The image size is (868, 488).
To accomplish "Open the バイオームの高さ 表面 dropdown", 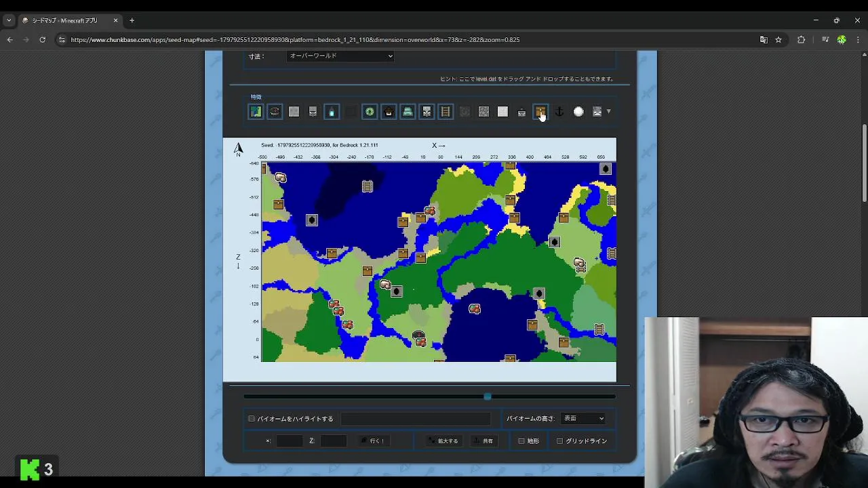I will click(x=583, y=419).
